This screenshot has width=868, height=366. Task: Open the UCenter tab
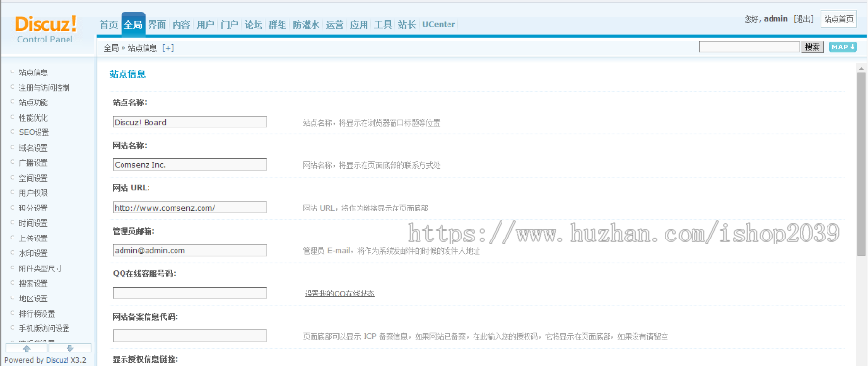tap(439, 24)
